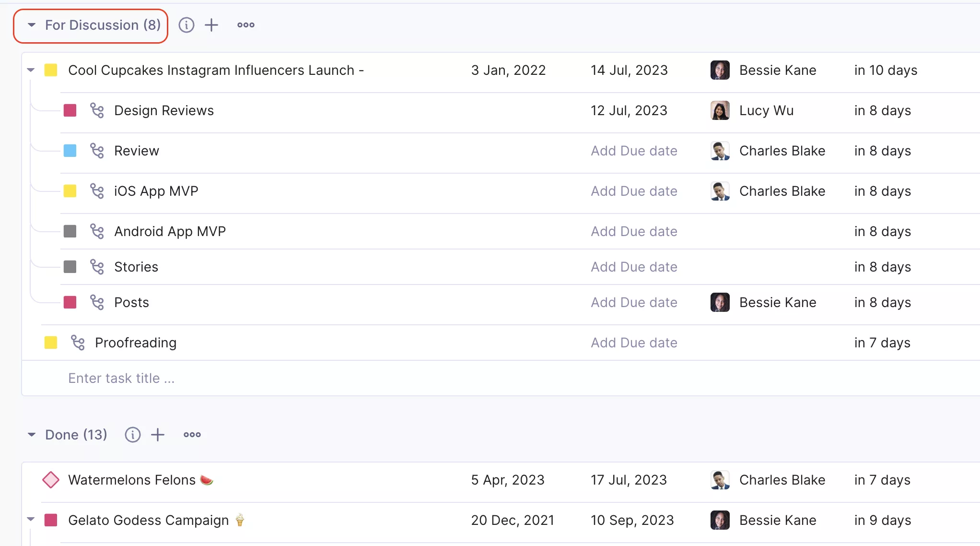Add Due date for Android App MVP
The width and height of the screenshot is (980, 546).
(x=634, y=231)
